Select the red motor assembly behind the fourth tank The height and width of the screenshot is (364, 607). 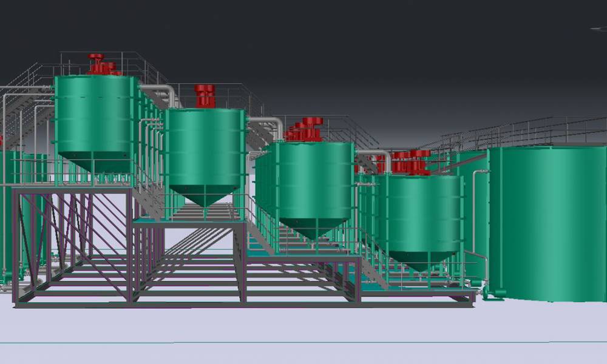tap(413, 161)
